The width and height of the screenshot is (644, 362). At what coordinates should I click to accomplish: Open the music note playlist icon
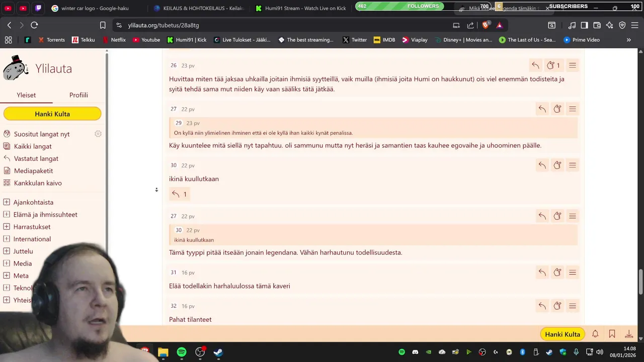pos(572,25)
